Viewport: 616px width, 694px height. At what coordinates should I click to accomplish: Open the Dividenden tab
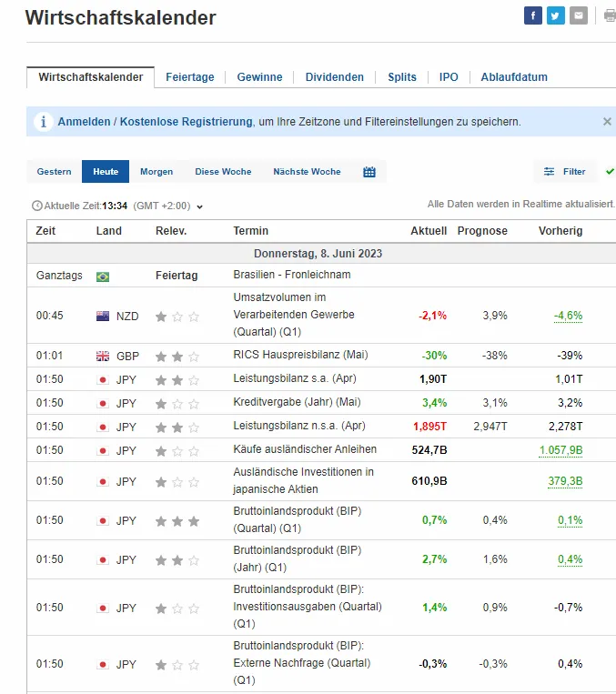click(x=334, y=77)
